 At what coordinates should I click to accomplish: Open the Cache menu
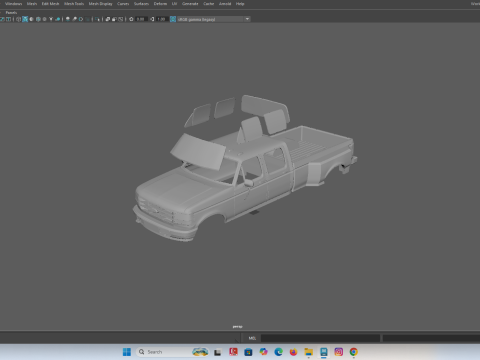coord(209,4)
